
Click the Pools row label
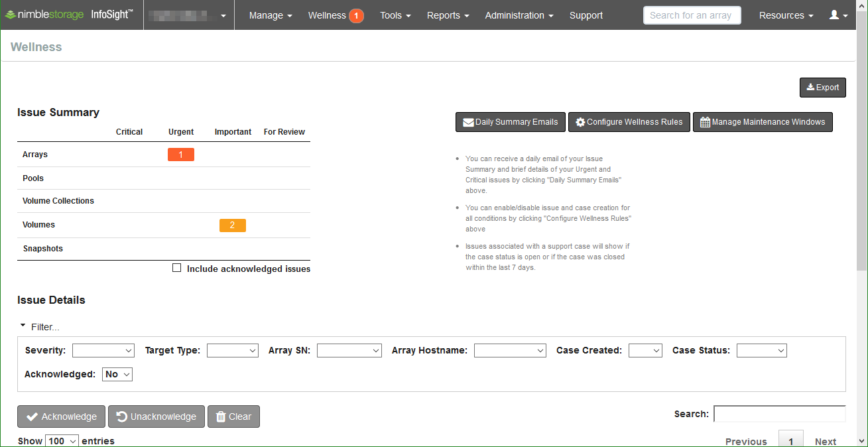(x=33, y=178)
